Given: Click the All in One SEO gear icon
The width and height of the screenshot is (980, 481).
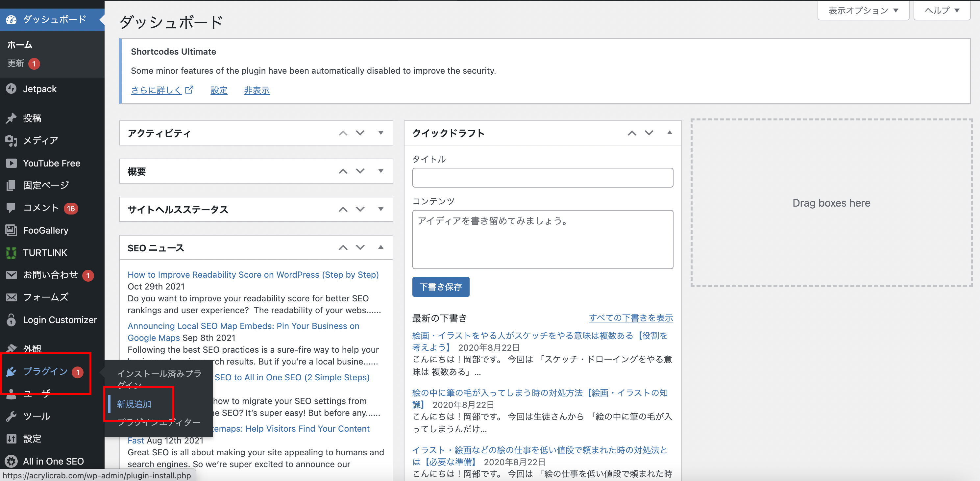Looking at the screenshot, I should pyautogui.click(x=12, y=461).
